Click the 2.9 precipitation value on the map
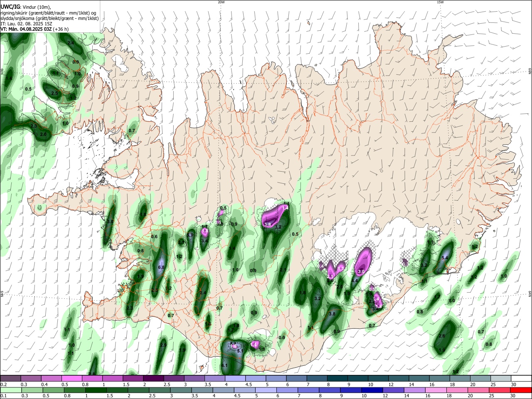 [163, 345]
